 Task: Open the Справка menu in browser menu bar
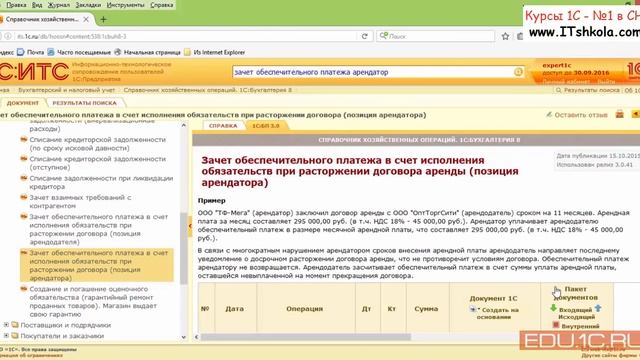point(162,5)
